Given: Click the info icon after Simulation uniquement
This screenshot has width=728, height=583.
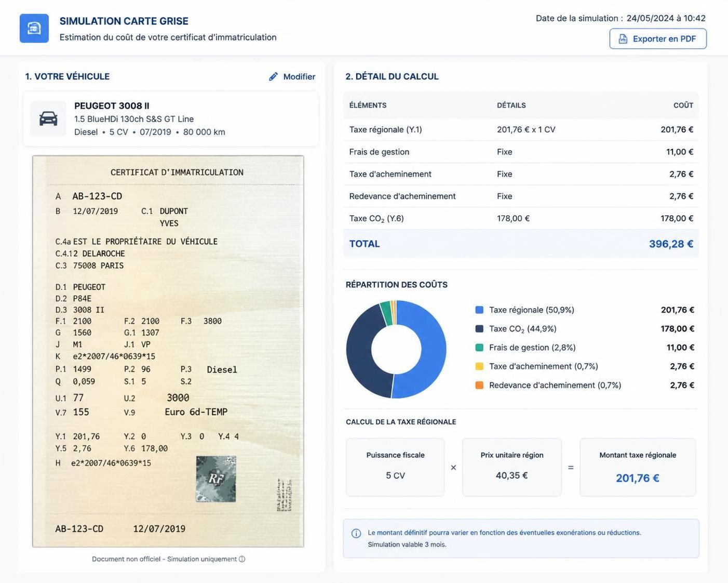Looking at the screenshot, I should (x=242, y=559).
